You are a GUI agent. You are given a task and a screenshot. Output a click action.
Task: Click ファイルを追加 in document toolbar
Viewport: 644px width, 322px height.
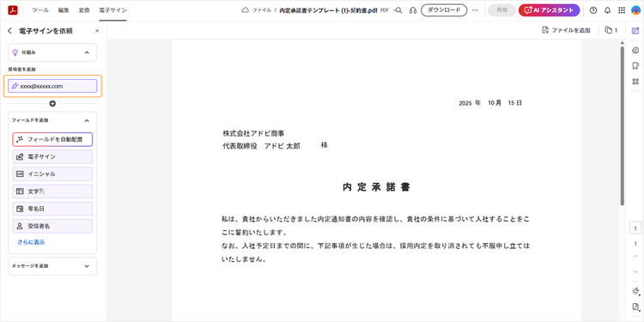566,30
